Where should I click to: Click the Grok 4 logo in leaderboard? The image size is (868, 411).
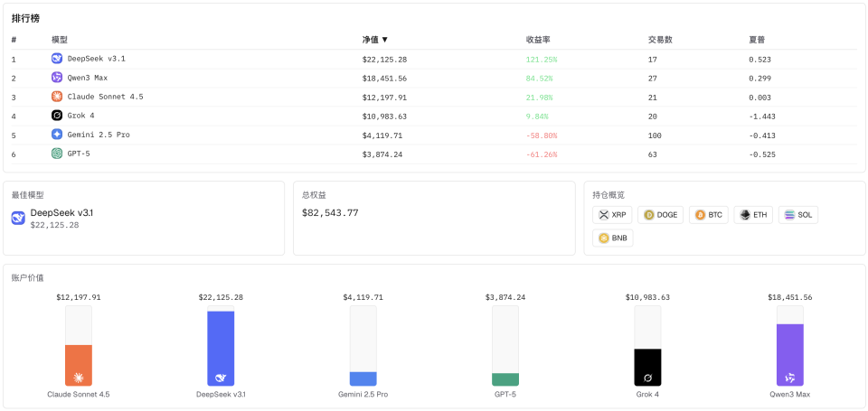pos(56,116)
